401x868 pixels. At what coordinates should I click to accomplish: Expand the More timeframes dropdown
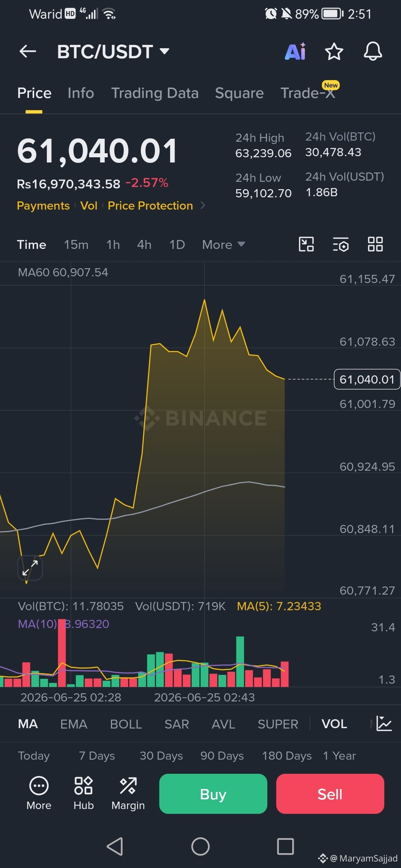[x=224, y=244]
